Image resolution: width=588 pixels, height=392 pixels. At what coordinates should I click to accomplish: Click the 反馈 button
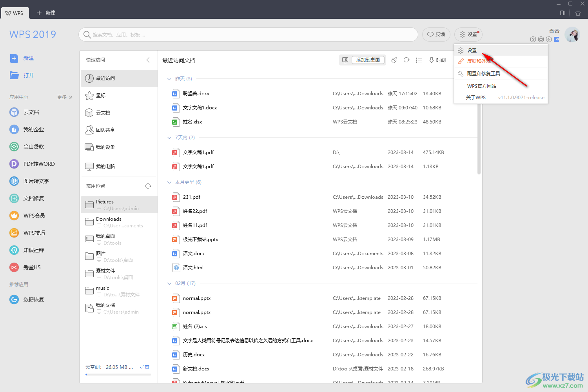point(436,34)
